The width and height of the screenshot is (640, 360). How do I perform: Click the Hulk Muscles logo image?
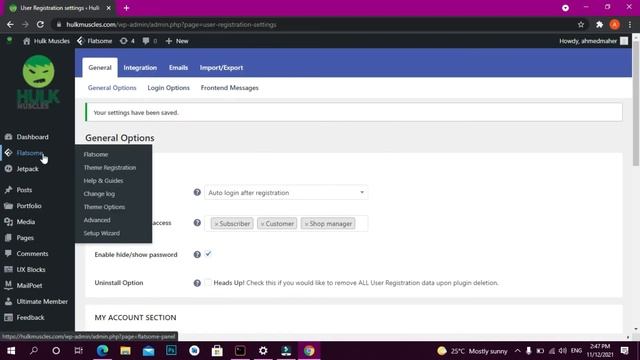[38, 82]
